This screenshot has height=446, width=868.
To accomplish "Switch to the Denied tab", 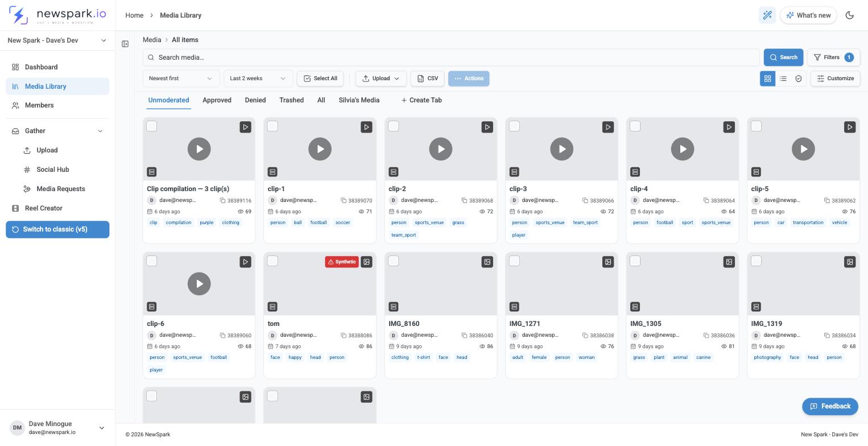I will pyautogui.click(x=255, y=100).
